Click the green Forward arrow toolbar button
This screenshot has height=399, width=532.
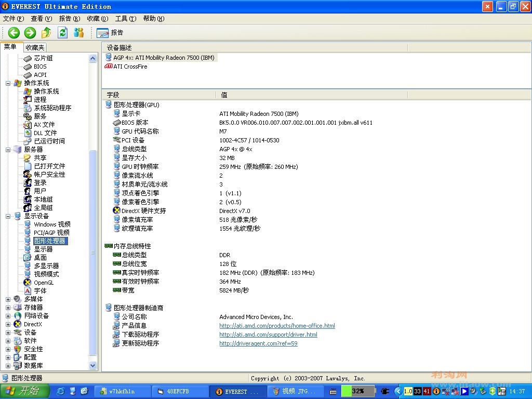(x=30, y=33)
